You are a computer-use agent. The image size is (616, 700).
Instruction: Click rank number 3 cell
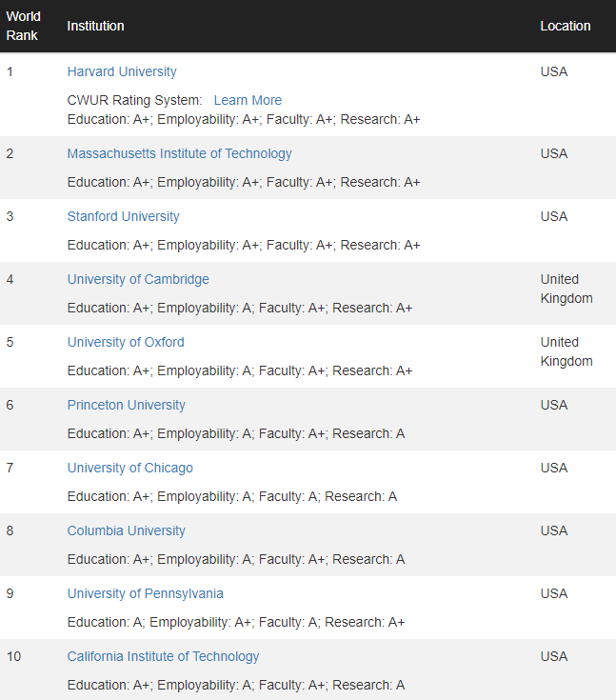[x=10, y=216]
